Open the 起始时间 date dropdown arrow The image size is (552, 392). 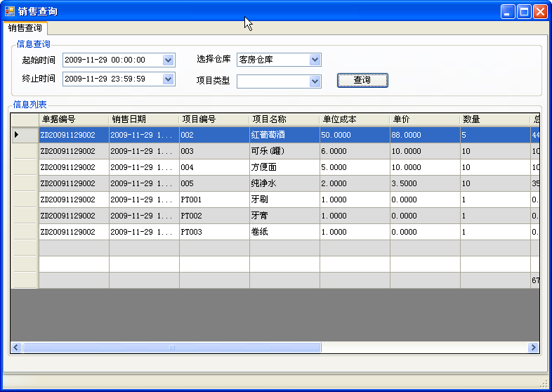pyautogui.click(x=169, y=60)
